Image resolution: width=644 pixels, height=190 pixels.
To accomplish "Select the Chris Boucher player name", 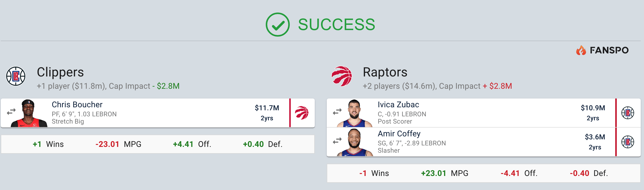I will pos(77,105).
